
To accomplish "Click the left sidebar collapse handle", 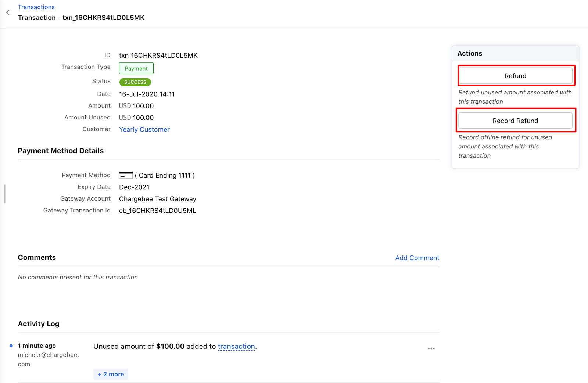I will (x=4, y=193).
